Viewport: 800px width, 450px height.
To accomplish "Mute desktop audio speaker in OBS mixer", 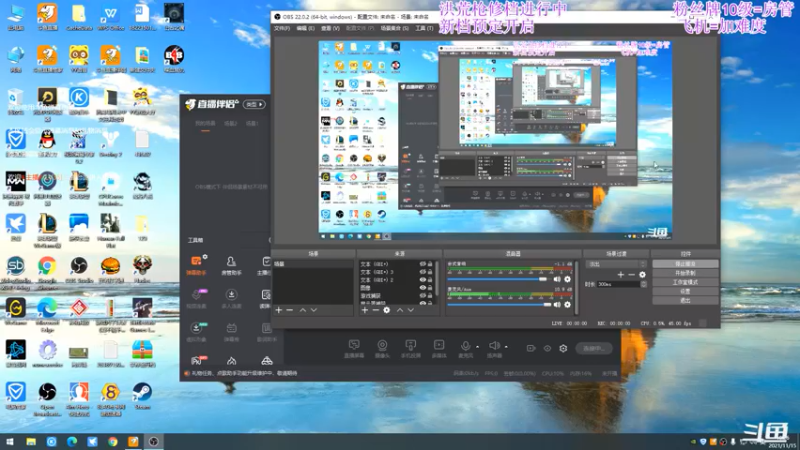I will [x=557, y=279].
